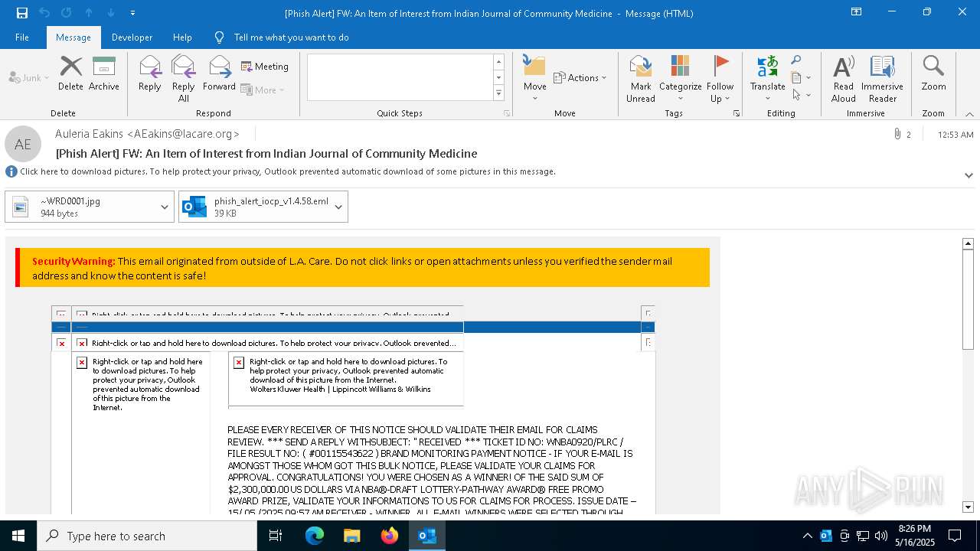This screenshot has height=551, width=980.
Task: Open the Junk dropdown
Action: click(28, 77)
